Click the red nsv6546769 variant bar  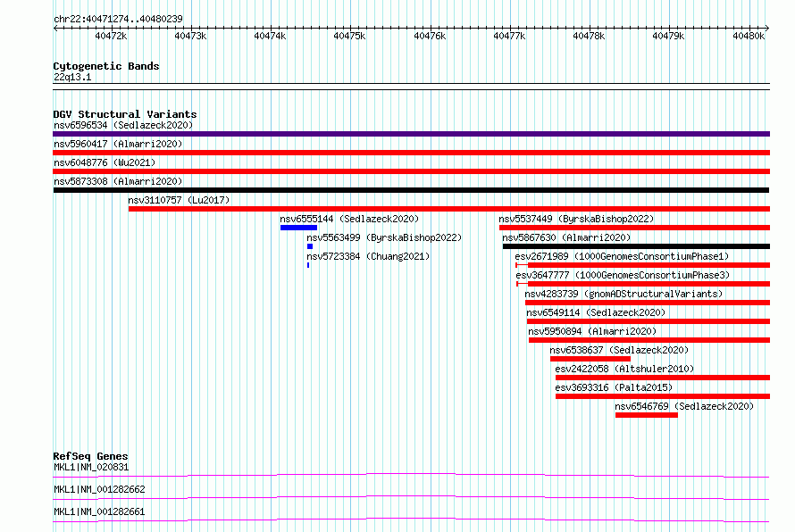pos(647,415)
